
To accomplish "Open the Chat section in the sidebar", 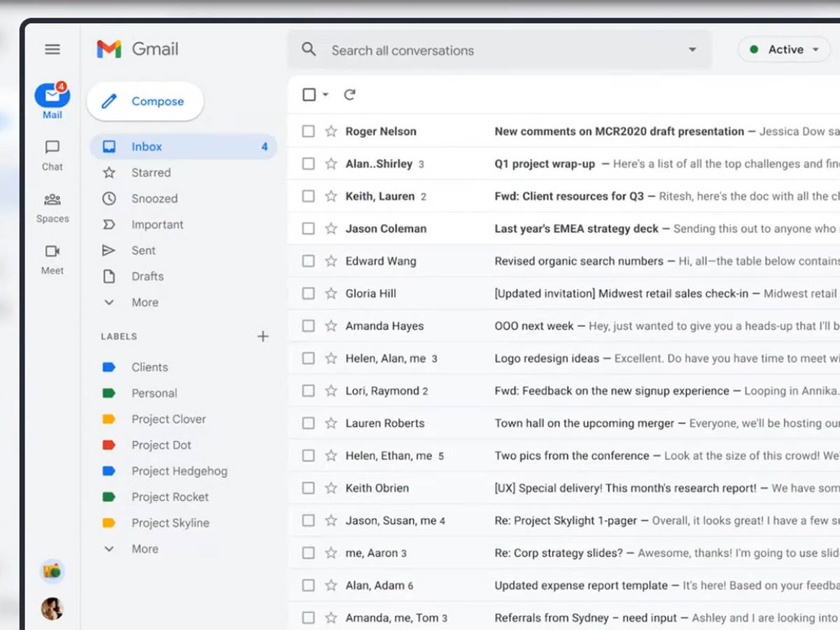I will (52, 155).
